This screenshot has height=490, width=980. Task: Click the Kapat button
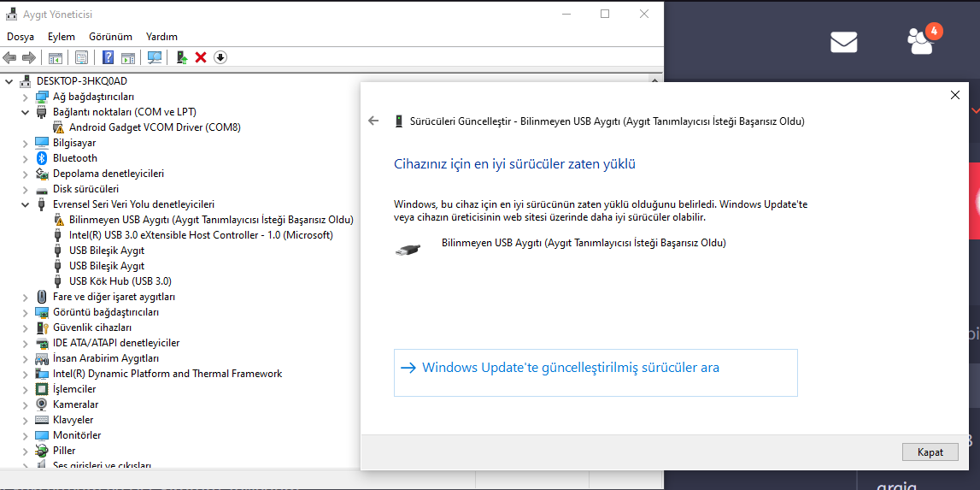click(x=930, y=452)
